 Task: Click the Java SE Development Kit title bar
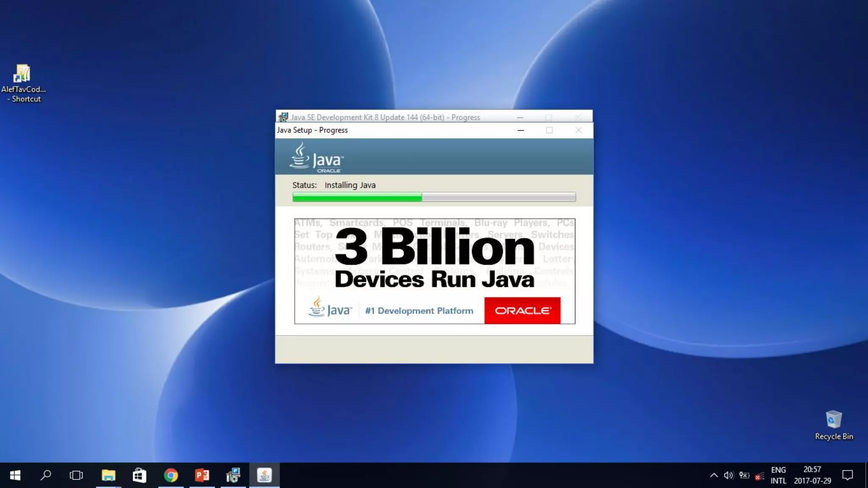coord(434,117)
